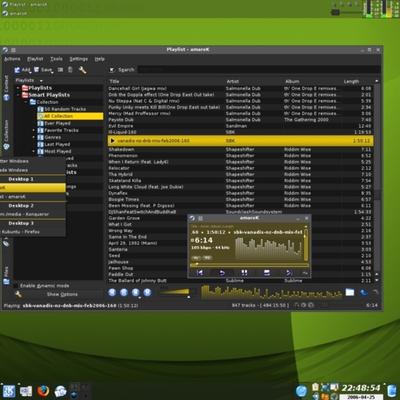Click the clear search icon beside Search
400x400 pixels.
[x=112, y=70]
